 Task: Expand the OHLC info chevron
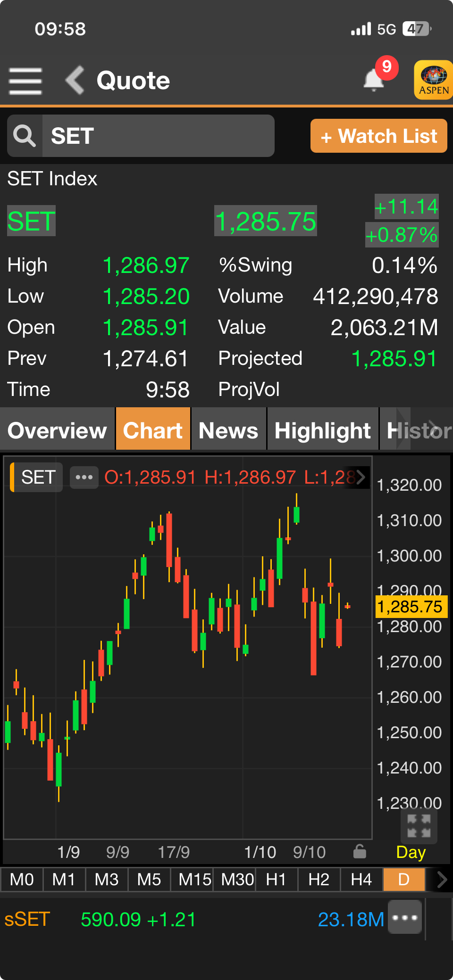pyautogui.click(x=361, y=477)
